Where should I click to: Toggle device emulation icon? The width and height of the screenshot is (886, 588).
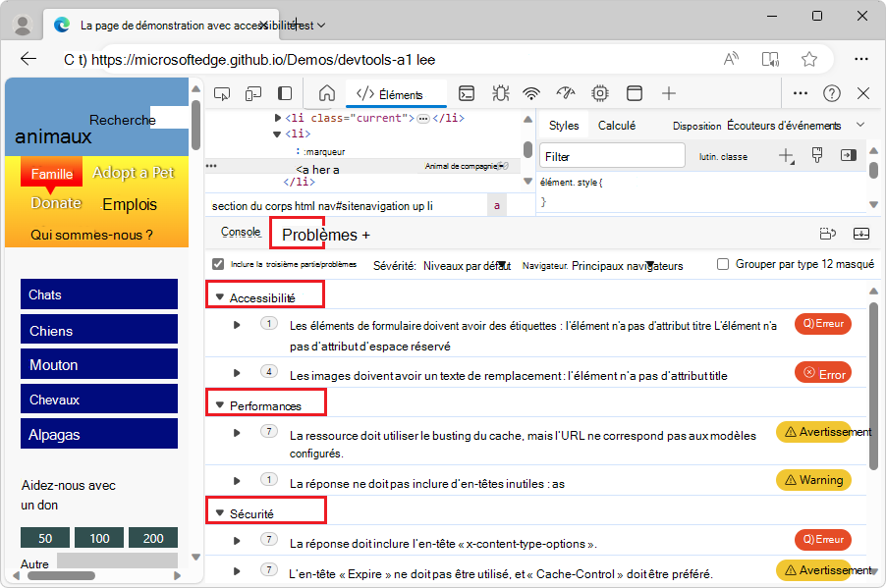point(253,94)
